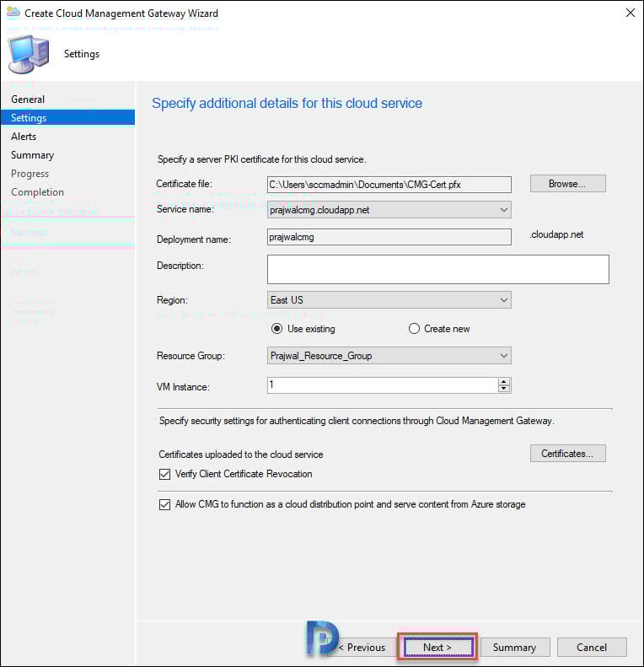Go to the Alerts wizard step
The image size is (644, 667).
click(24, 137)
